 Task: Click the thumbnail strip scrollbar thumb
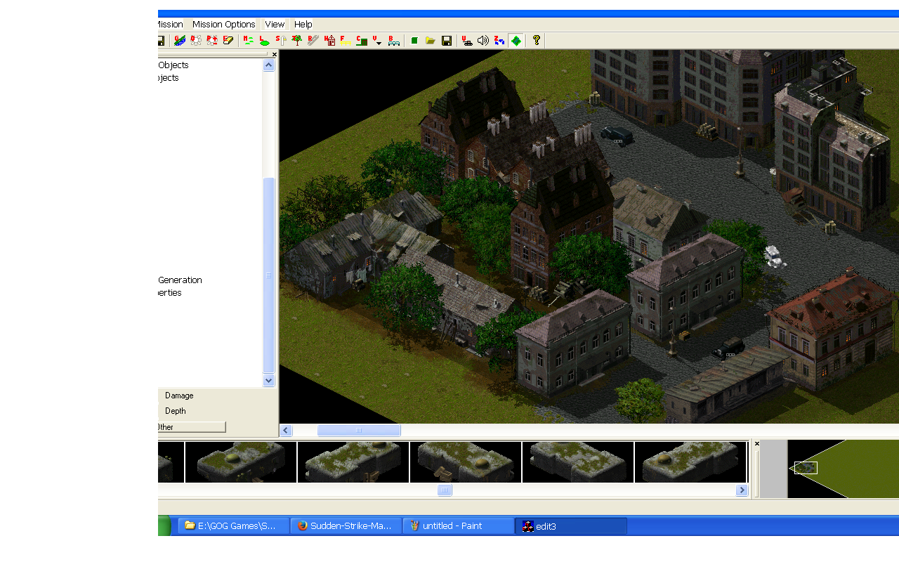coord(445,490)
